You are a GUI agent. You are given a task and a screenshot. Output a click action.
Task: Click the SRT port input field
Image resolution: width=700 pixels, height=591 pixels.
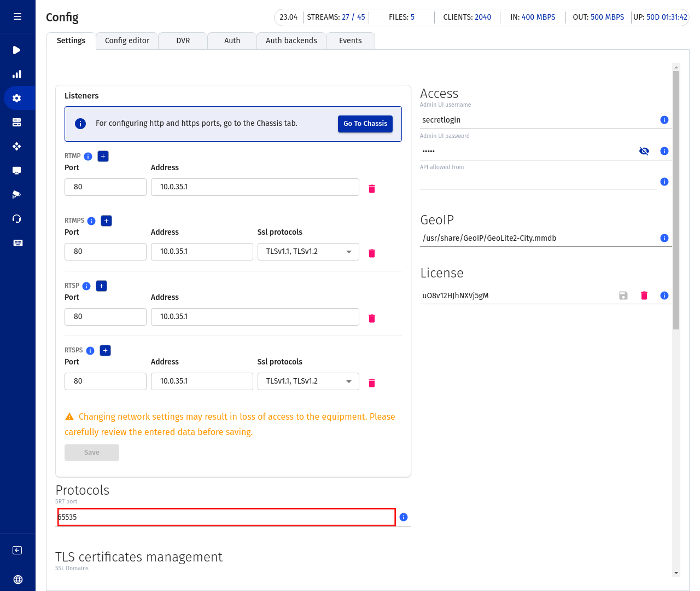pos(226,517)
